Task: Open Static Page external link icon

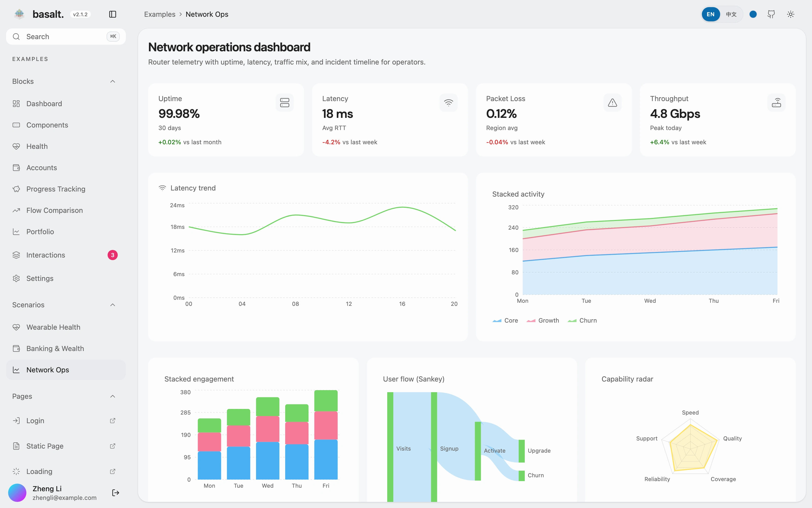Action: point(113,446)
